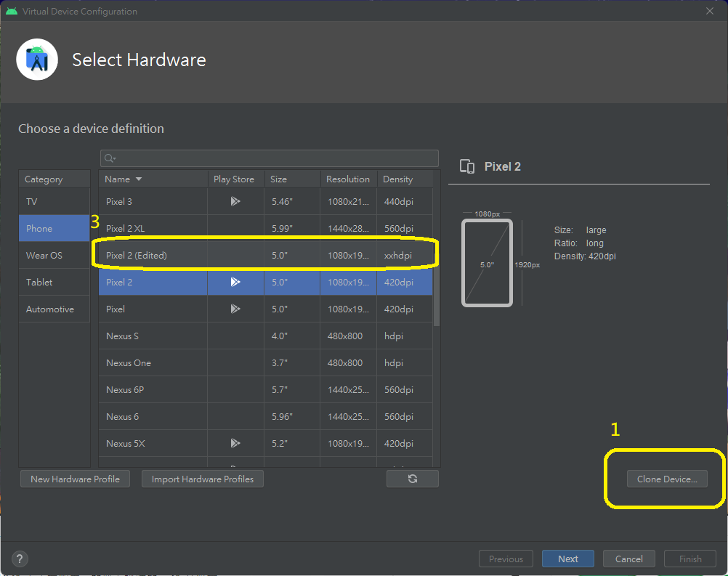Click 480x800 resolution in Nexus S row
The height and width of the screenshot is (576, 728).
pyautogui.click(x=348, y=336)
